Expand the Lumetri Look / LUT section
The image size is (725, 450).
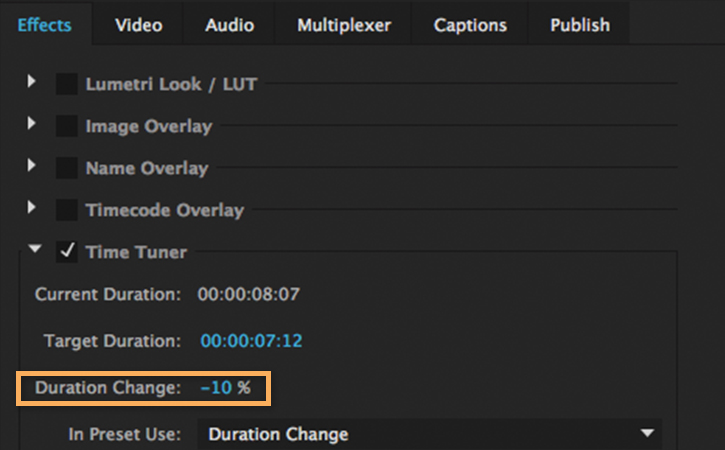pos(32,82)
